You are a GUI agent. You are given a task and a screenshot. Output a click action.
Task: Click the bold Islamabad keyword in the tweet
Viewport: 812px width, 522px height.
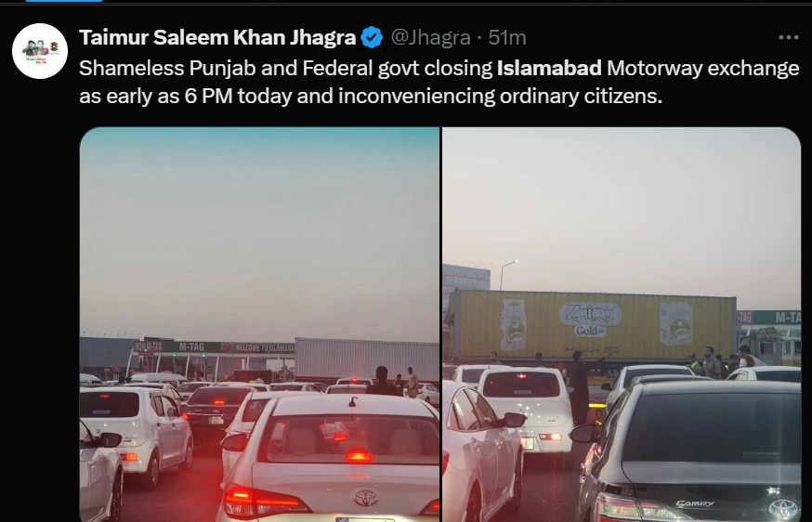click(x=549, y=69)
